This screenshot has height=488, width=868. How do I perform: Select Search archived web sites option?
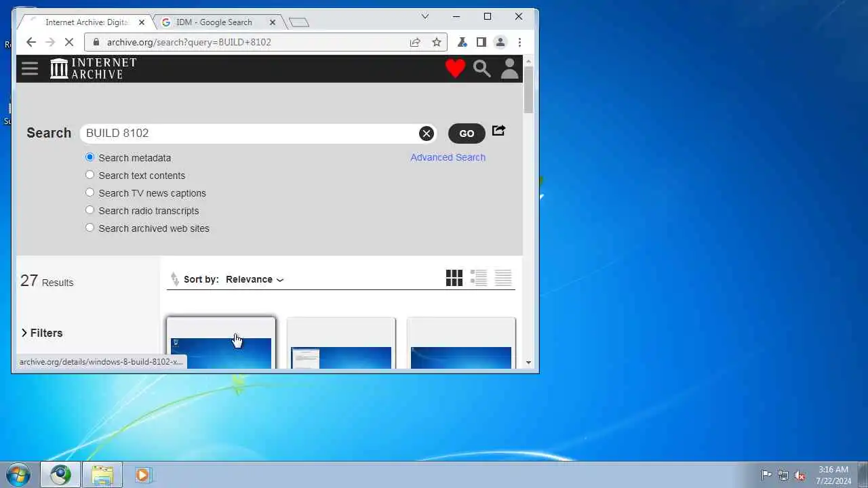(90, 228)
